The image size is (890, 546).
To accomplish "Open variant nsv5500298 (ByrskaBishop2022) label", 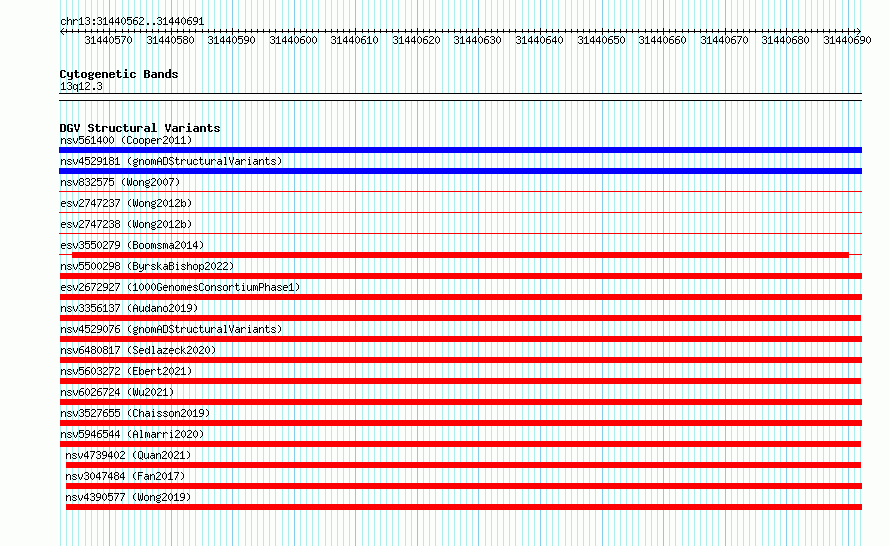I will [147, 266].
